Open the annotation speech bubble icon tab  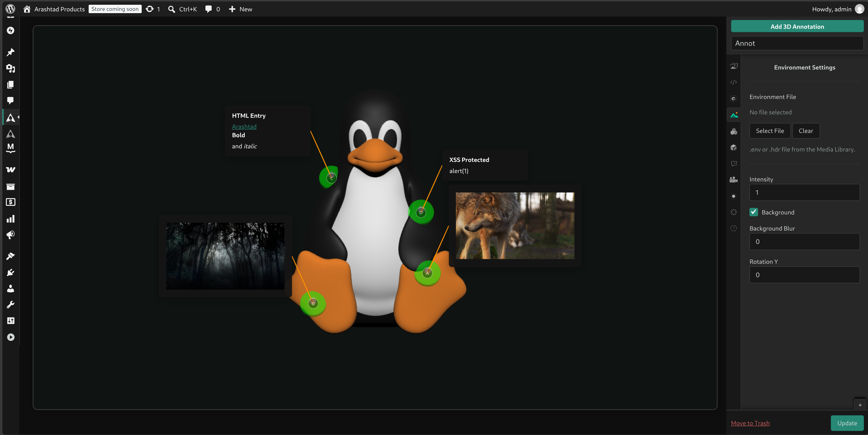tap(734, 164)
